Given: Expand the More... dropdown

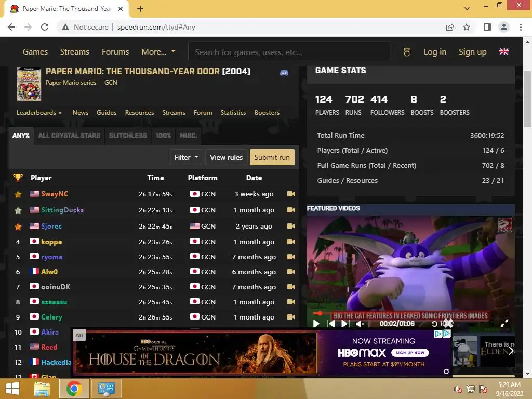Looking at the screenshot, I should click(158, 52).
